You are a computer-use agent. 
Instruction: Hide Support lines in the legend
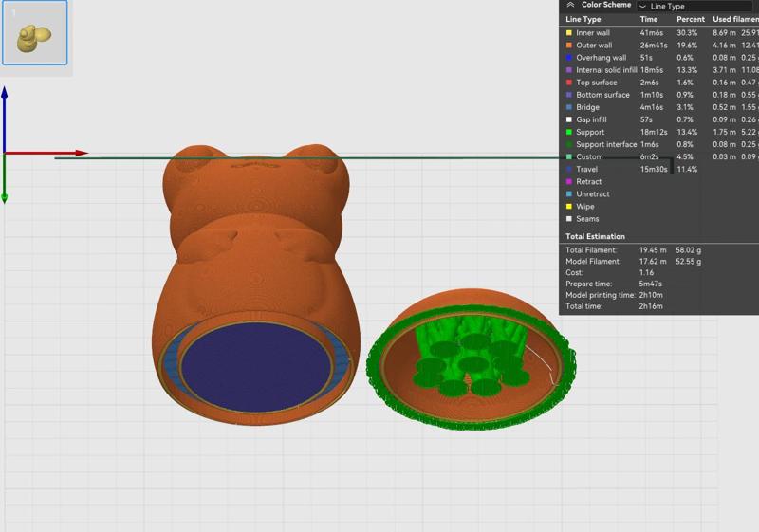click(x=591, y=132)
